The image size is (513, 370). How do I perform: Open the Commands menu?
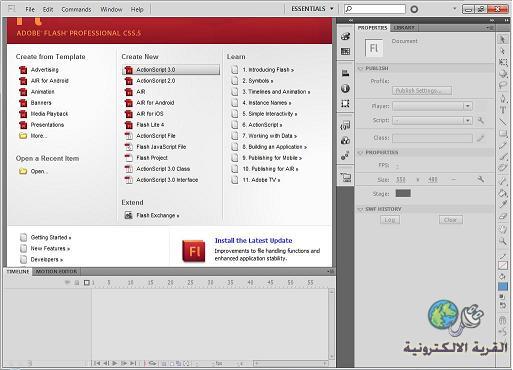[x=76, y=9]
